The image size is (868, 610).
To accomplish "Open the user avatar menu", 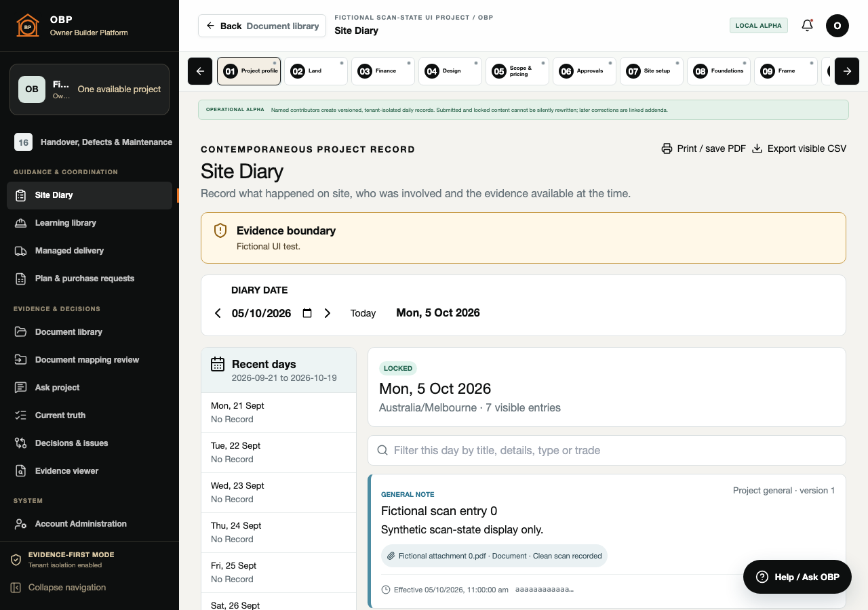I will (837, 26).
